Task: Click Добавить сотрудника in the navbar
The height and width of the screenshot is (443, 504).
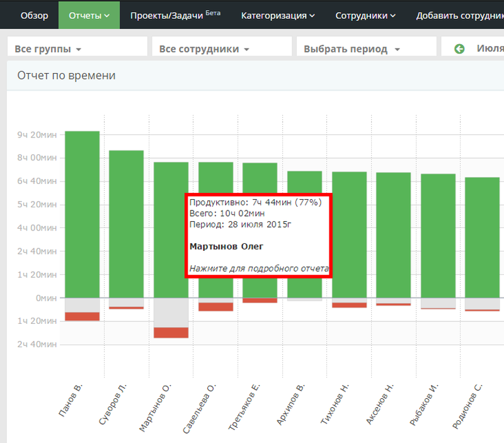Action: (x=460, y=15)
